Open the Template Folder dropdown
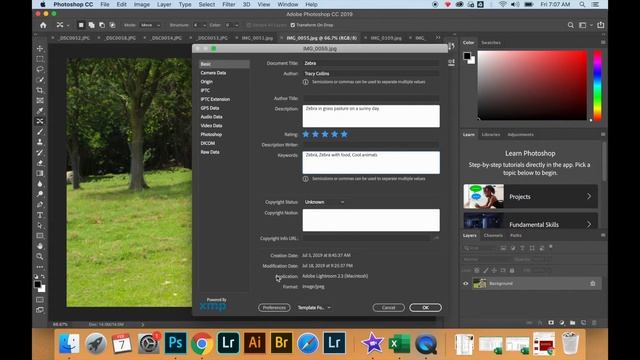This screenshot has width=640, height=360. 314,307
